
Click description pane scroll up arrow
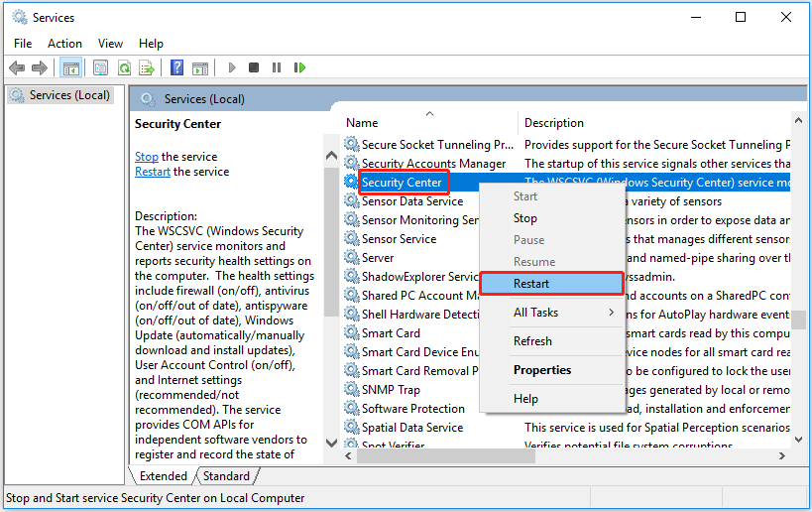point(331,155)
